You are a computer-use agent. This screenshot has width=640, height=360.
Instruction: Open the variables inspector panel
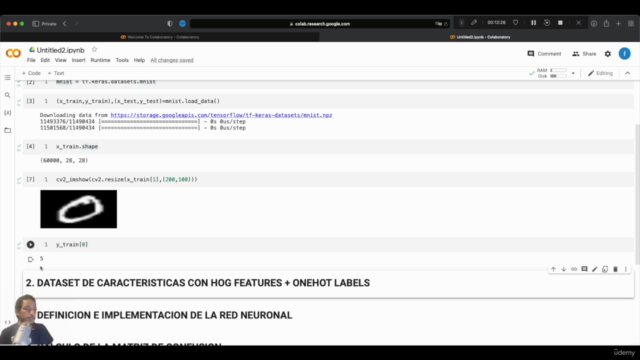tap(7, 113)
